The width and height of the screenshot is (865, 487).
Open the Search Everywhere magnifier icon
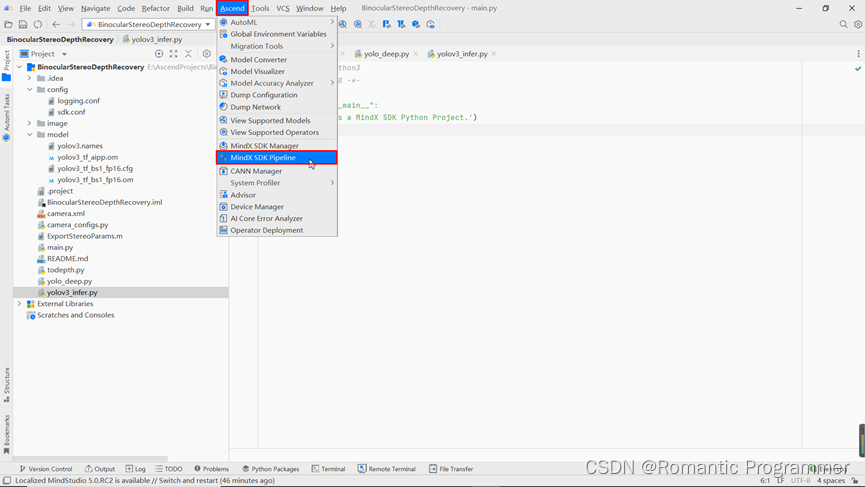(x=843, y=24)
